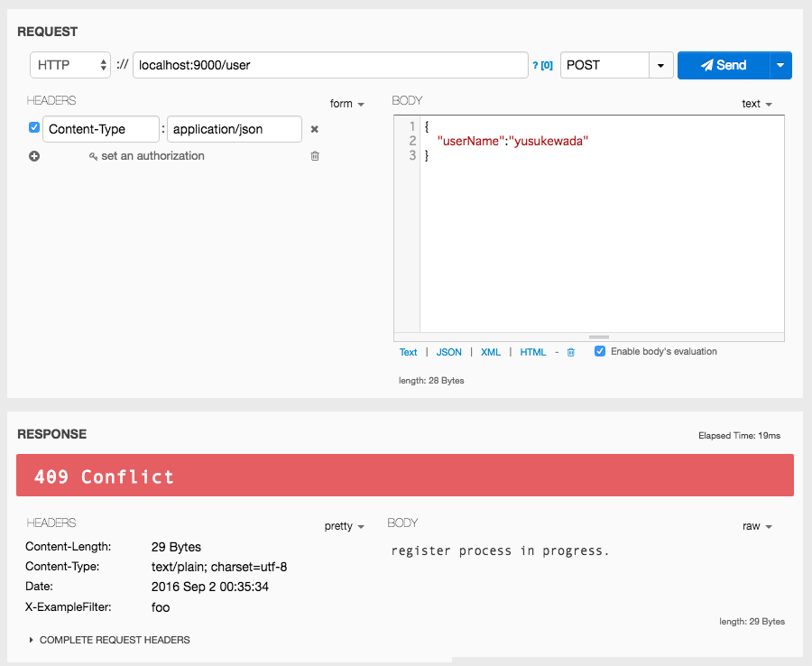Click the question mark help icon
Viewport: 812px width, 666px height.
pos(536,65)
